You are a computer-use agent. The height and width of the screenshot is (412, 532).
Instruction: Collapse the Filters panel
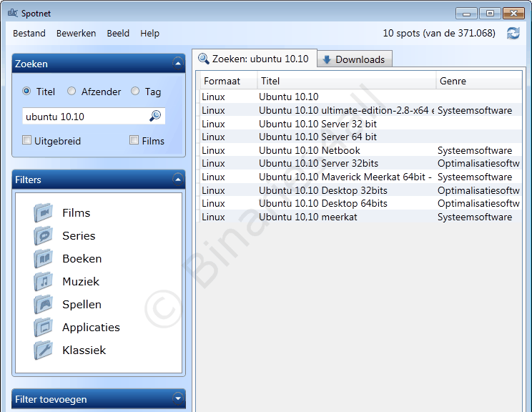(178, 180)
